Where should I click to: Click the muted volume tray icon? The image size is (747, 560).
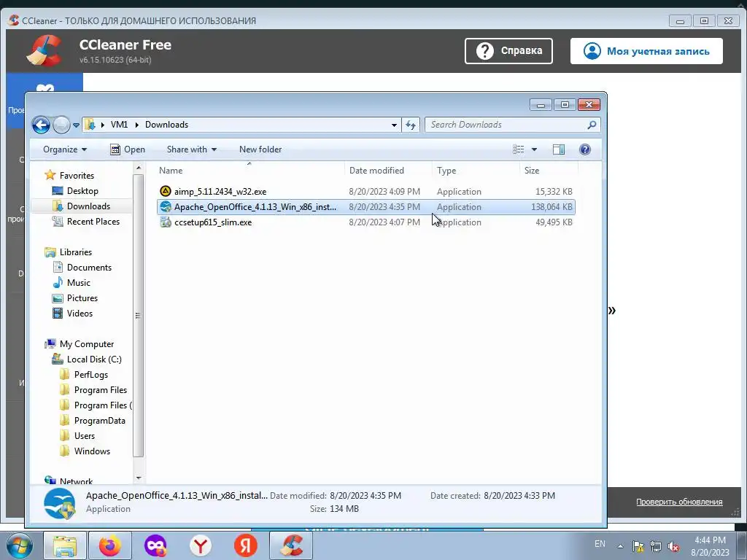673,546
